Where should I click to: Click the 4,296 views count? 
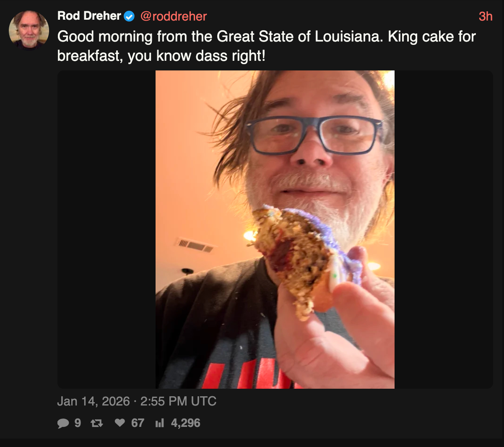point(185,423)
